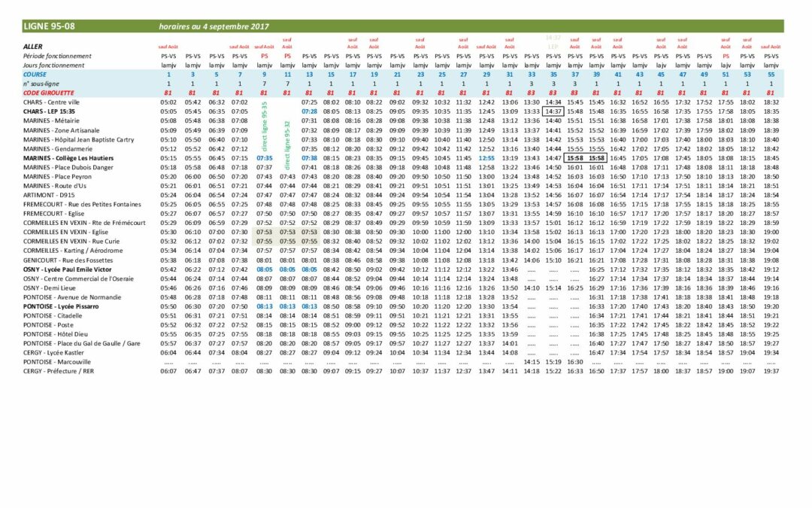Image resolution: width=812 pixels, height=508 pixels.
Task: Select the stop 'PONTOISE - Marcouville'
Action: point(57,362)
